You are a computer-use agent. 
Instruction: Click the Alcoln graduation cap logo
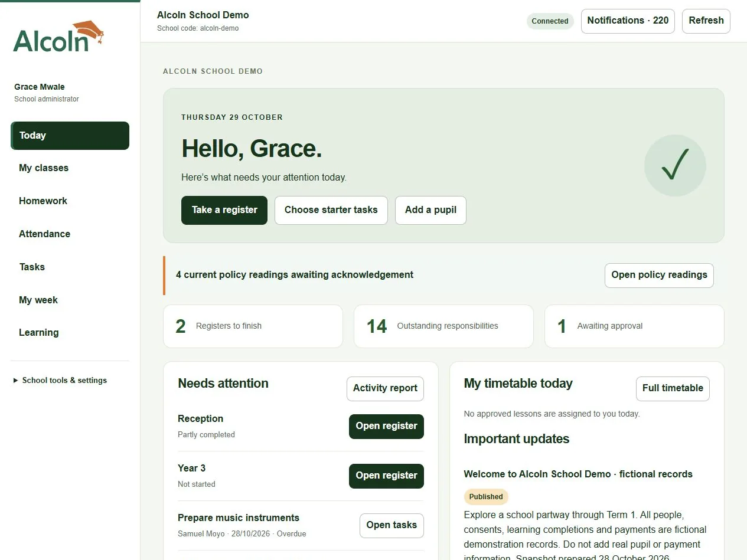[x=58, y=36]
